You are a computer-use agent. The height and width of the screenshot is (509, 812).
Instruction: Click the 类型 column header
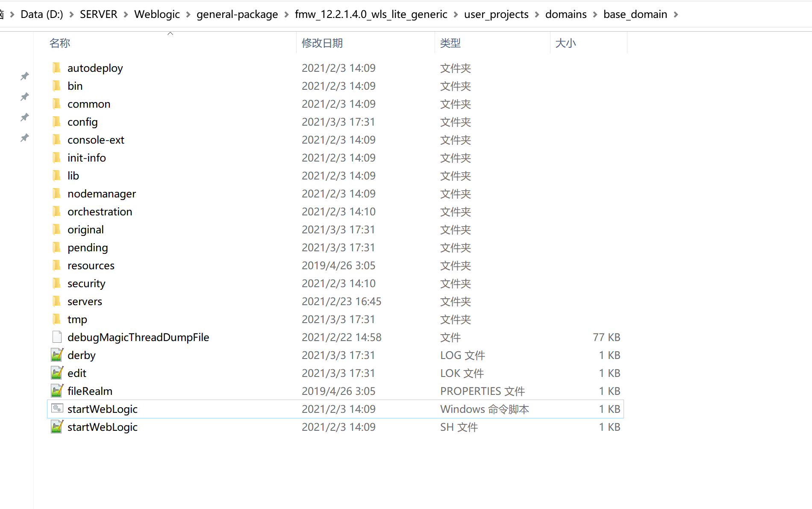click(450, 43)
